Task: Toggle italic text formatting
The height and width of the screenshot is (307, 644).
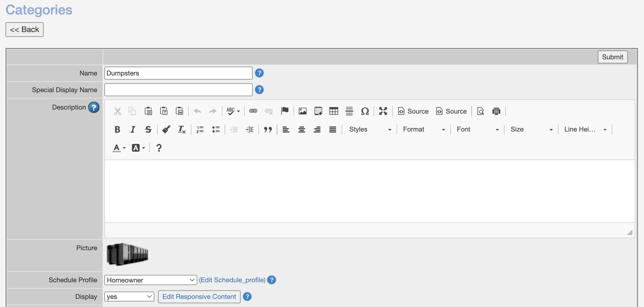Action: [x=133, y=130]
